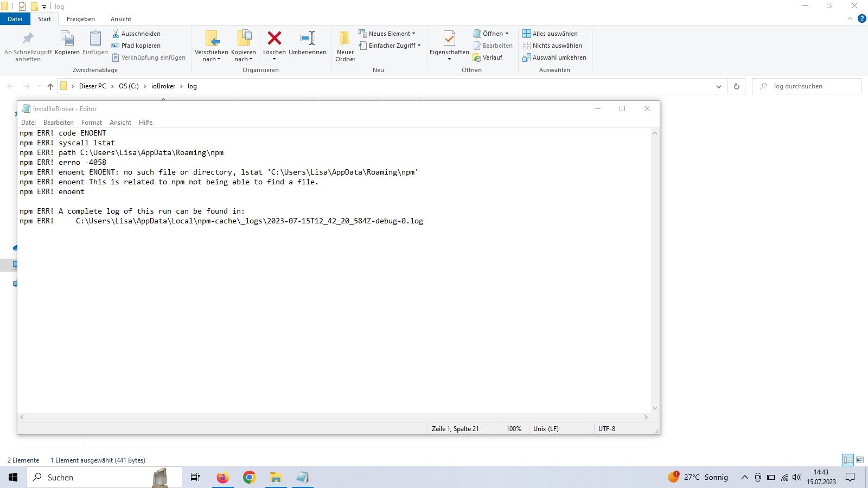
Task: Switch Explorer to large icons view
Action: 860,460
